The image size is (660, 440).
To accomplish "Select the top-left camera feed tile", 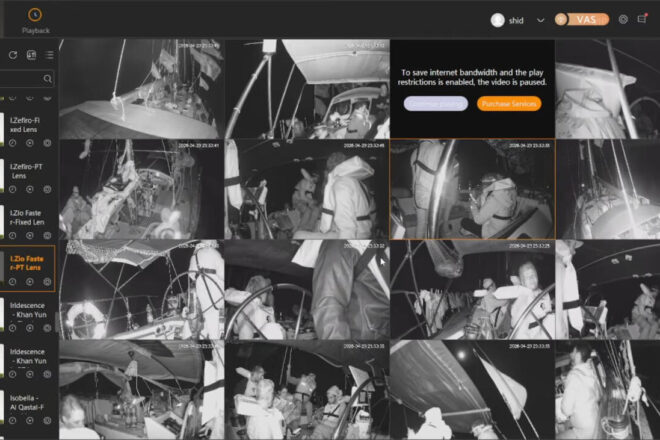I will click(140, 89).
